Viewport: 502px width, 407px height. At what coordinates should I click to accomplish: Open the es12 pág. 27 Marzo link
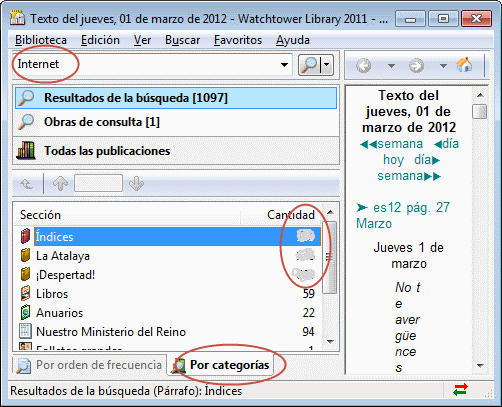[x=403, y=215]
